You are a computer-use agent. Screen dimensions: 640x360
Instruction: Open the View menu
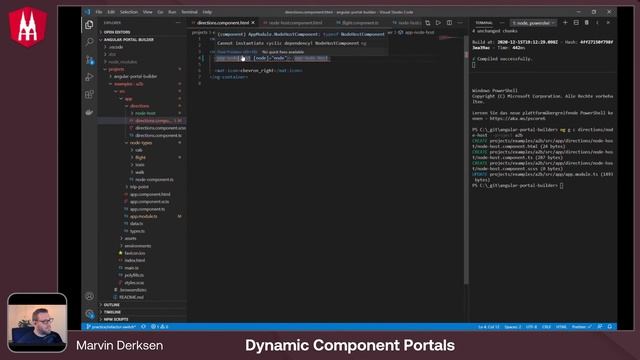coord(147,12)
